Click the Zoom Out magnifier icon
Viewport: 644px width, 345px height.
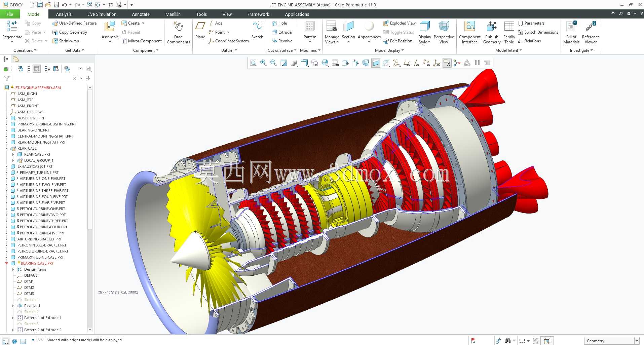(273, 63)
